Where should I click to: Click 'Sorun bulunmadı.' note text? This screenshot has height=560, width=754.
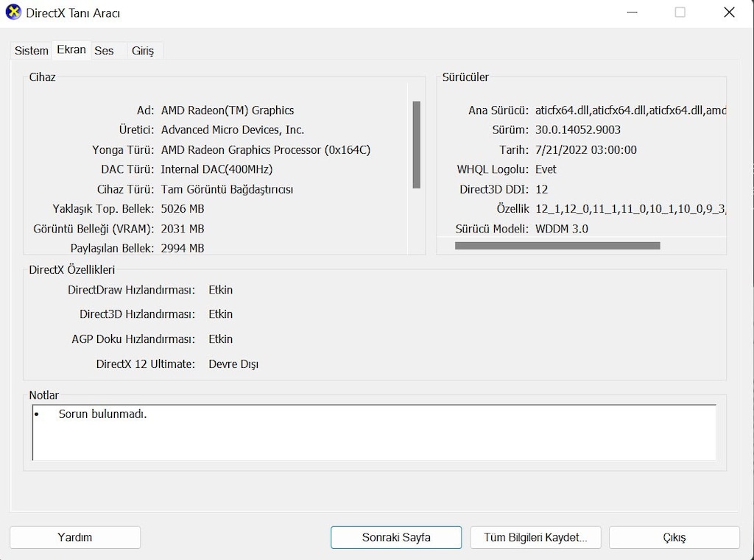point(102,414)
